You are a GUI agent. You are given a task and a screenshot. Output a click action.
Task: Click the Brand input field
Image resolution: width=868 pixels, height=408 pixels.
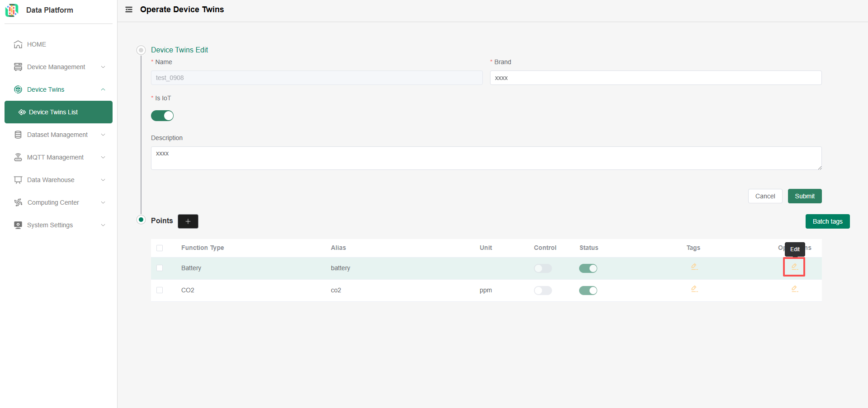(656, 78)
